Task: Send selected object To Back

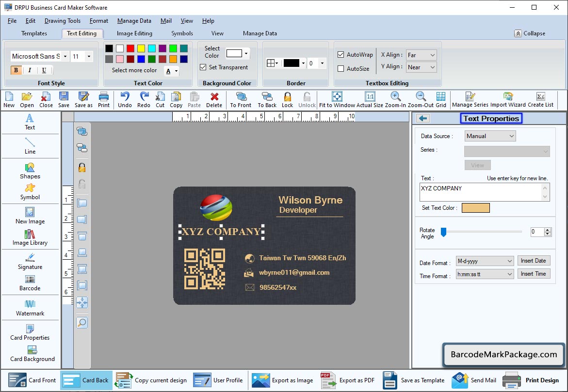Action: click(267, 99)
